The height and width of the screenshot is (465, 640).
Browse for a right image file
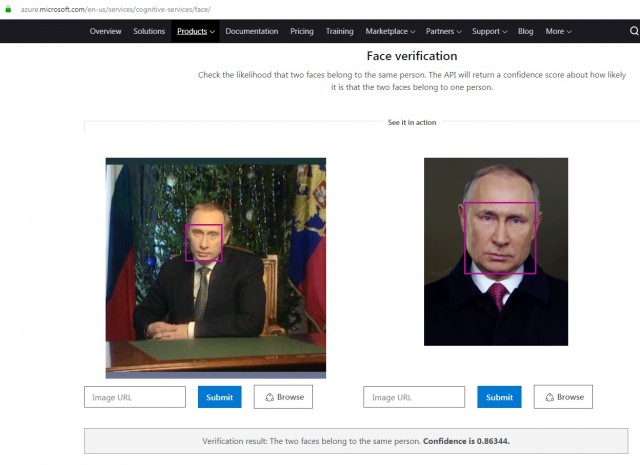click(x=563, y=397)
